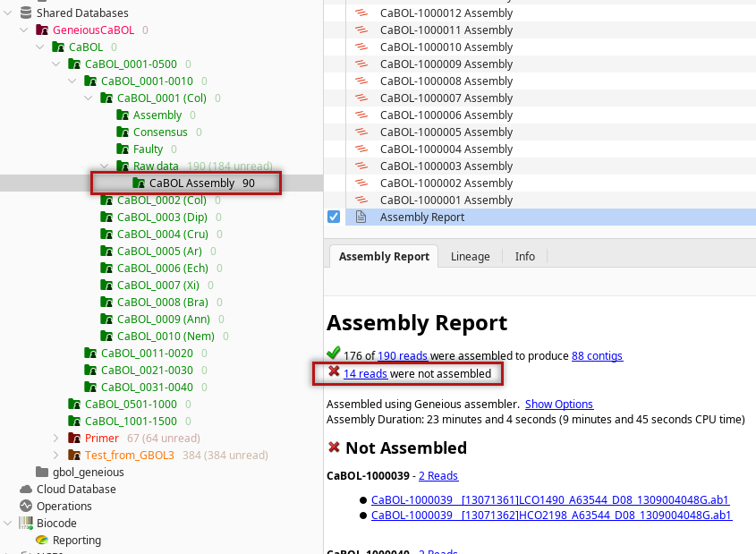
Task: Click the Reporting chart icon
Action: tap(41, 541)
